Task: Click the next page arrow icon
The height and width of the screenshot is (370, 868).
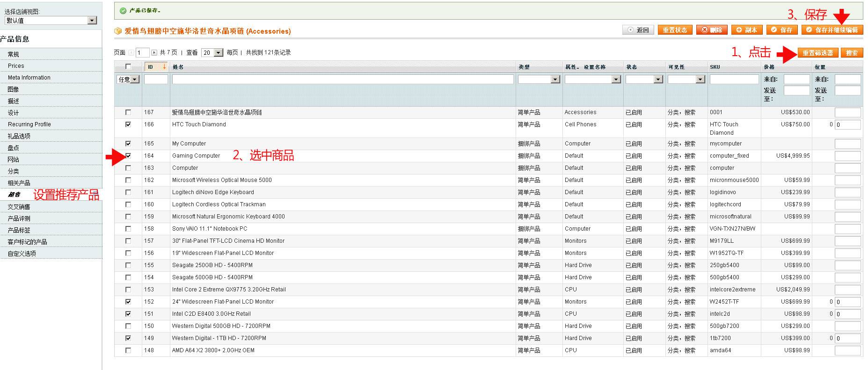Action: click(x=154, y=53)
